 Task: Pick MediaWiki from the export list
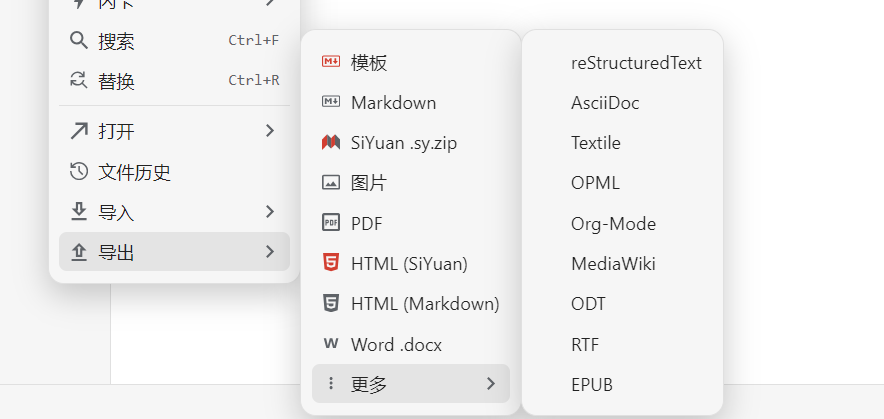click(613, 264)
